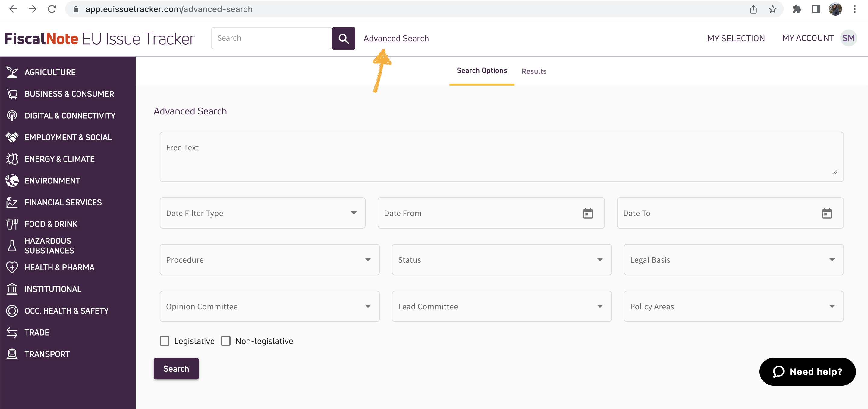Open the Advanced Search link
The image size is (868, 409).
(x=396, y=38)
